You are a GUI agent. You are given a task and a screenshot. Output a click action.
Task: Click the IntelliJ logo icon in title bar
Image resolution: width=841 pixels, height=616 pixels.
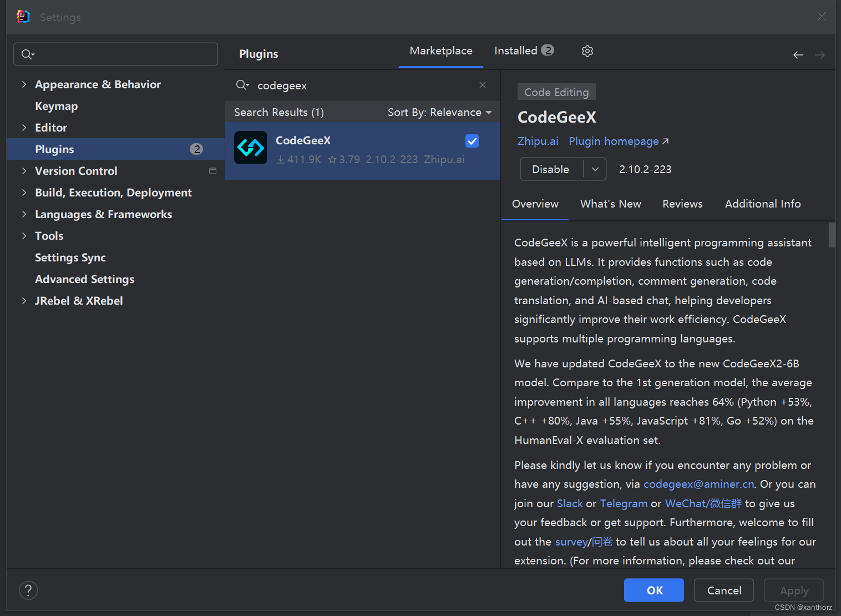23,17
